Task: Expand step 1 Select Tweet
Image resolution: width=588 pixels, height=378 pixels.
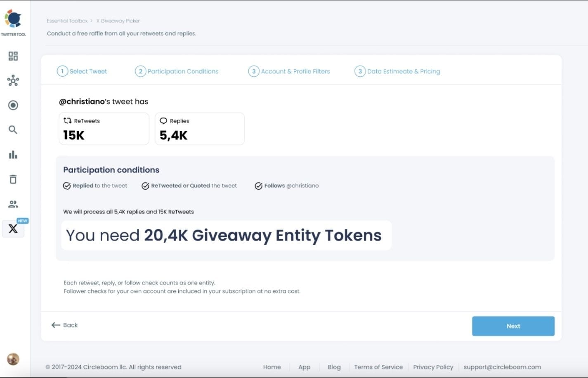Action: 82,71
